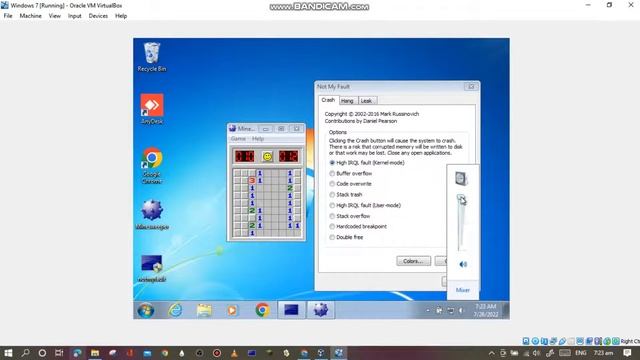Screen dimensions: 640x360
Task: Open the host taskbar search icon
Action: (x=25, y=353)
